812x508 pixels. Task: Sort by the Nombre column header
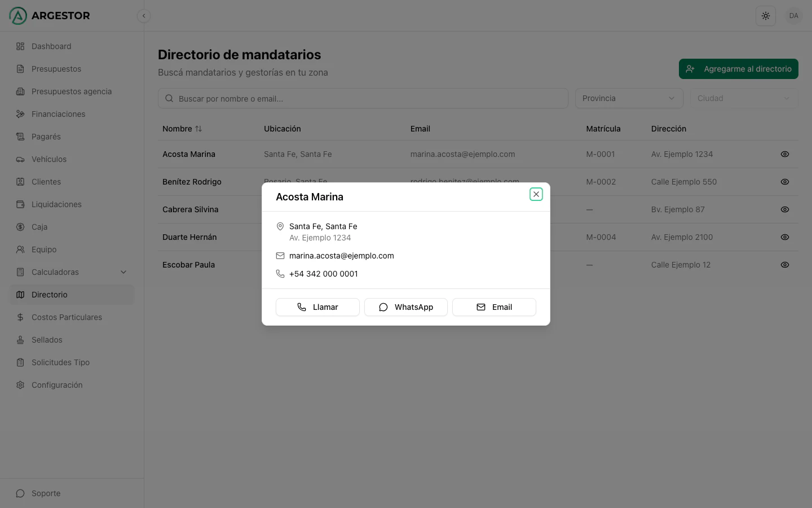click(182, 129)
